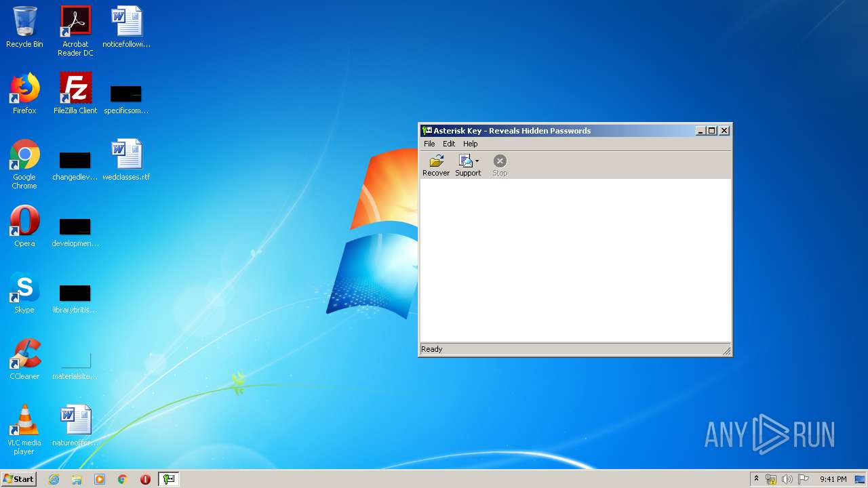Image resolution: width=868 pixels, height=488 pixels.
Task: Open Windows Explorer from taskbar
Action: click(77, 479)
